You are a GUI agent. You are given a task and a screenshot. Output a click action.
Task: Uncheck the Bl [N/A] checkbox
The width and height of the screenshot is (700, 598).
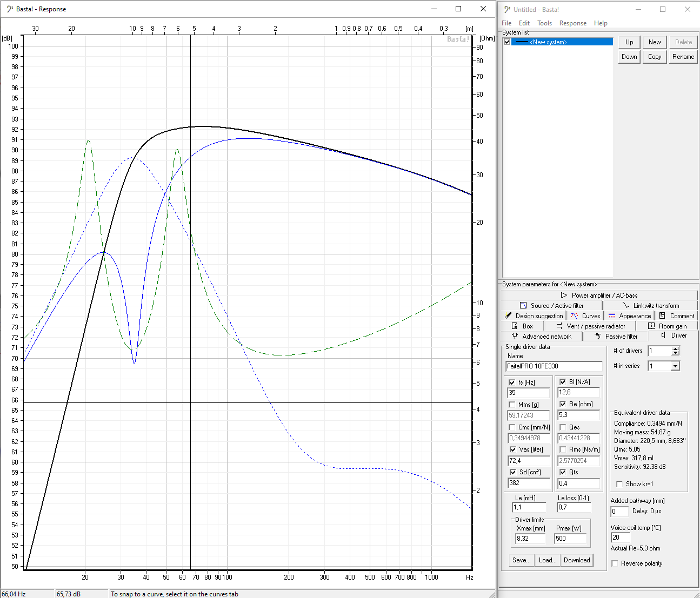[x=563, y=382]
